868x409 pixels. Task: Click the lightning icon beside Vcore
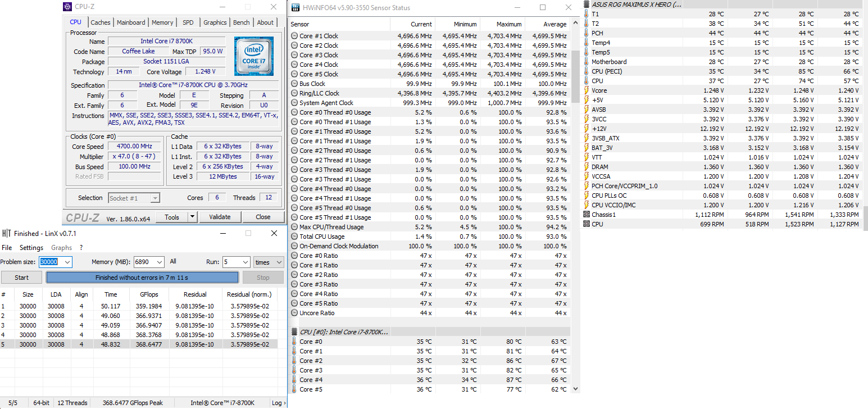click(587, 90)
